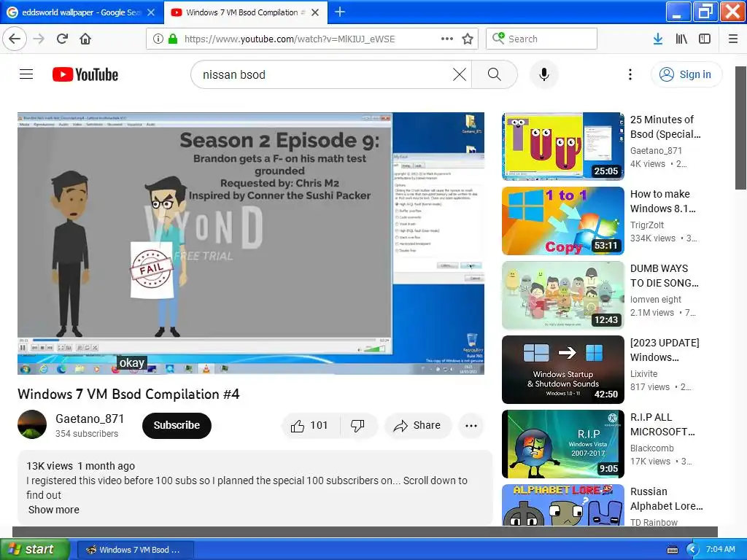Image resolution: width=747 pixels, height=560 pixels.
Task: Open 25 Minutes of Bsod thumbnail
Action: pos(562,146)
